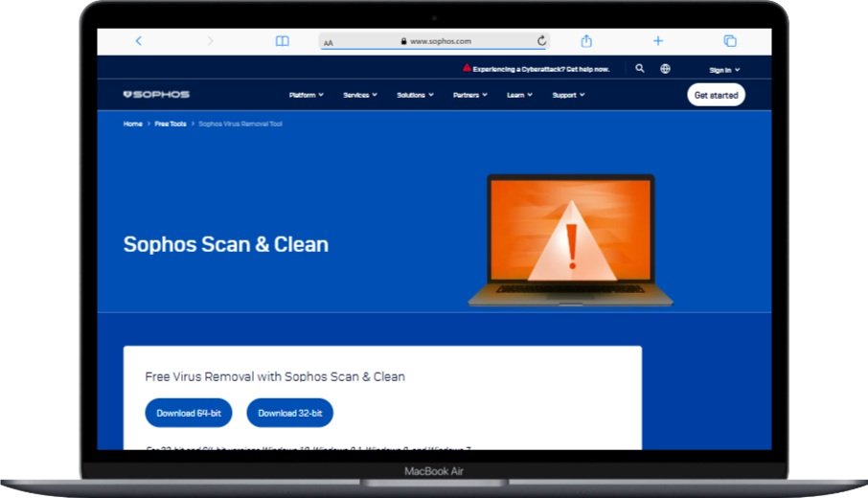Expand the Platform menu

(307, 95)
